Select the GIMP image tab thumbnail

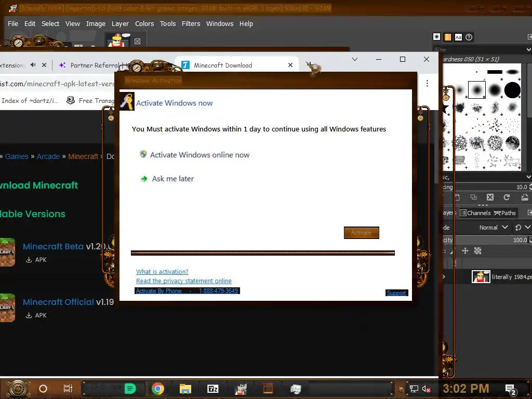[118, 39]
